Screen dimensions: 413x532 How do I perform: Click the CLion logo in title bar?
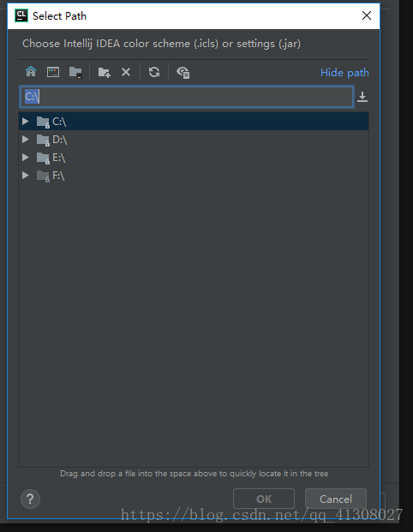coord(21,16)
